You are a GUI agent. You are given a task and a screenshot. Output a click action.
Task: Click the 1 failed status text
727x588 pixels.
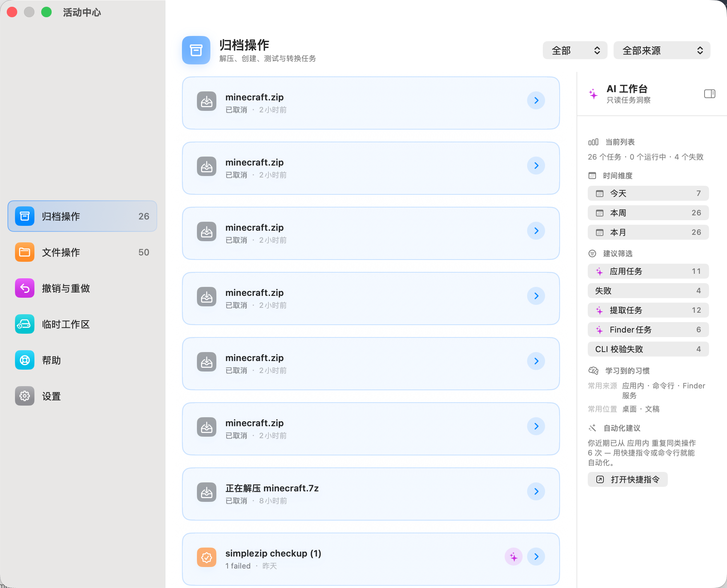pyautogui.click(x=238, y=566)
